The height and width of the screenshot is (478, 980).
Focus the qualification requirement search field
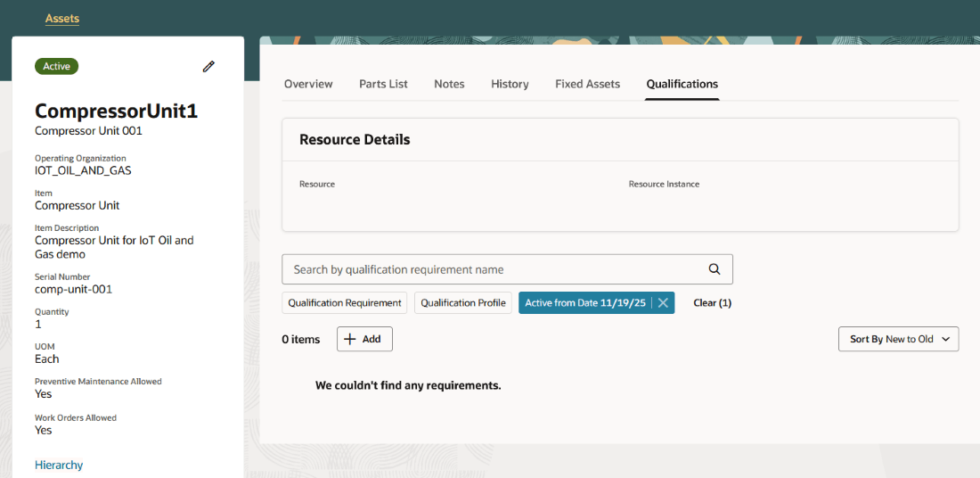click(494, 269)
